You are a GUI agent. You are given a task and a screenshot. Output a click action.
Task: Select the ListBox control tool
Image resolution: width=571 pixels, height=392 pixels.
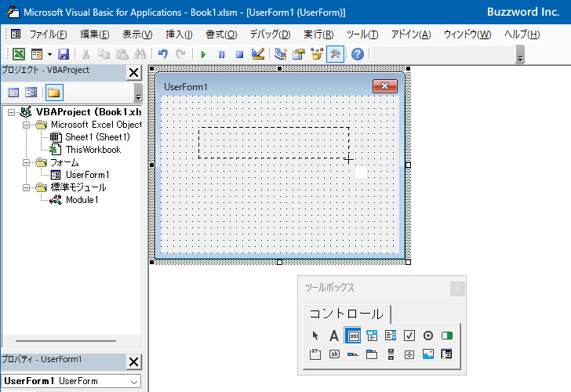click(391, 336)
